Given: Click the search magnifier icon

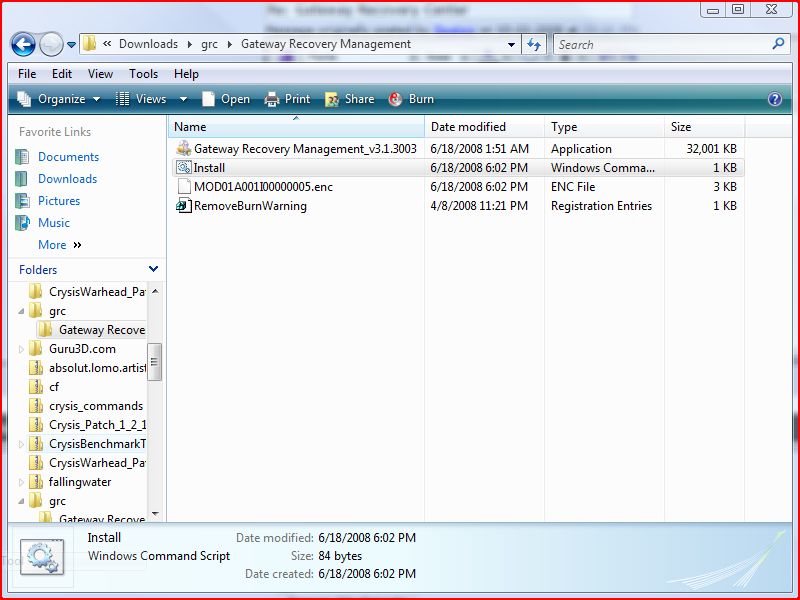Looking at the screenshot, I should coord(778,44).
